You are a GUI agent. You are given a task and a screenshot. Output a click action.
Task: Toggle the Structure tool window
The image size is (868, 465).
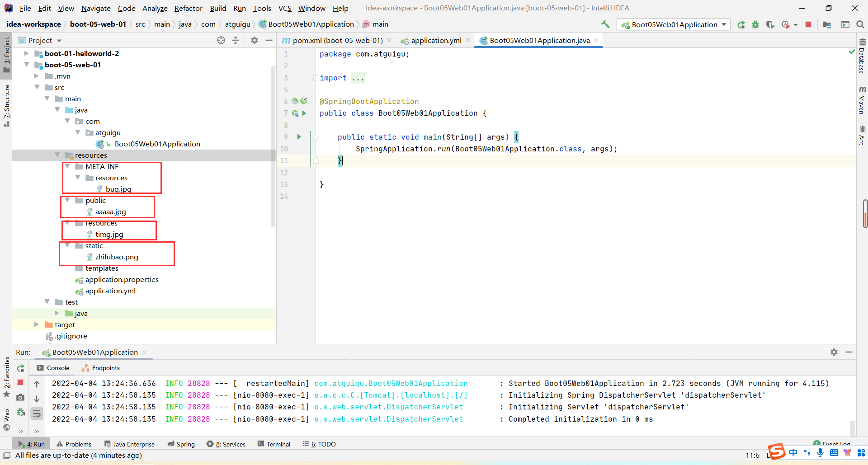[6, 105]
